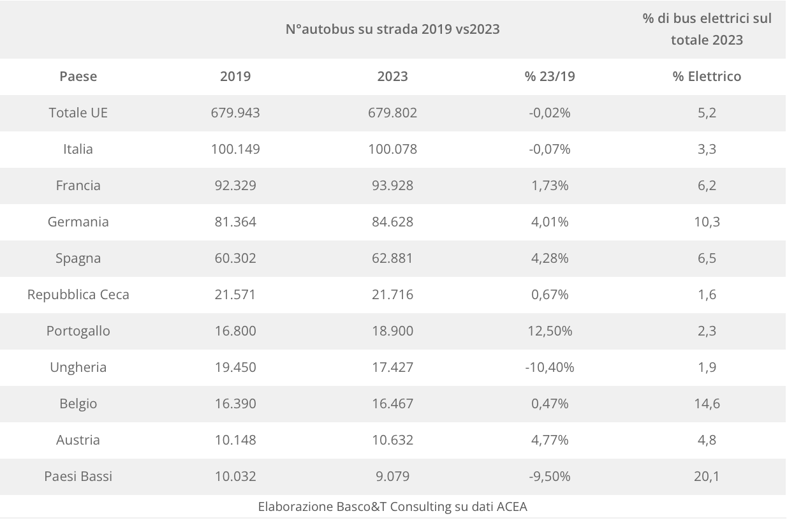The height and width of the screenshot is (532, 787).
Task: Click the 2019 column header
Action: tap(235, 77)
